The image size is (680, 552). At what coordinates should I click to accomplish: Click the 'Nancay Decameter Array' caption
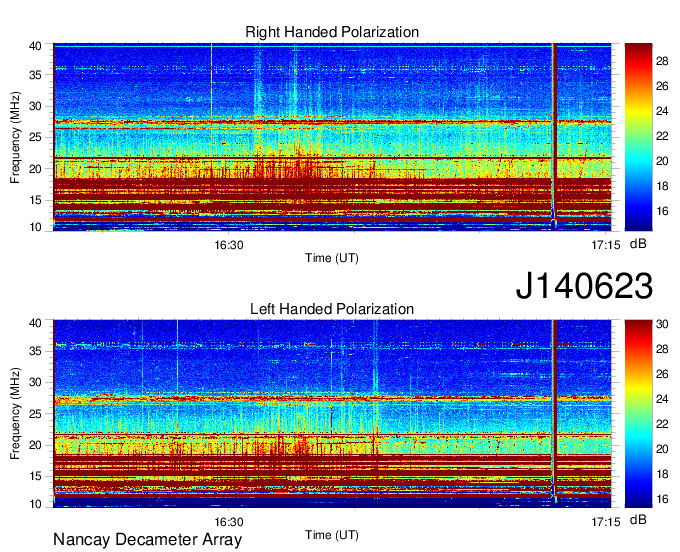tap(147, 540)
